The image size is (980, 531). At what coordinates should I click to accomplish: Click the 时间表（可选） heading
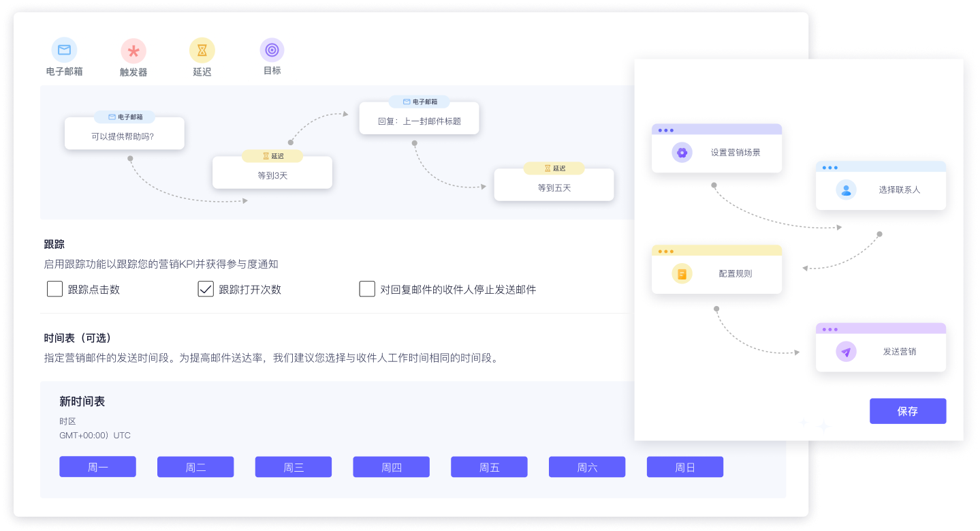tap(78, 338)
